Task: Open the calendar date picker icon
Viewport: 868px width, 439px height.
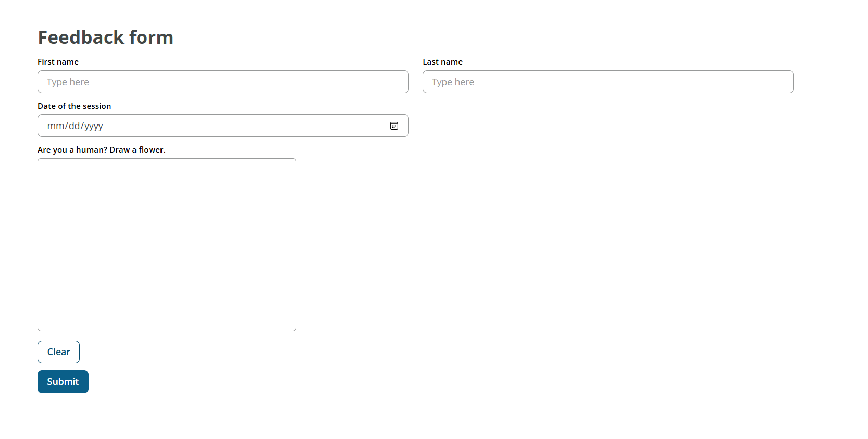Action: coord(394,126)
